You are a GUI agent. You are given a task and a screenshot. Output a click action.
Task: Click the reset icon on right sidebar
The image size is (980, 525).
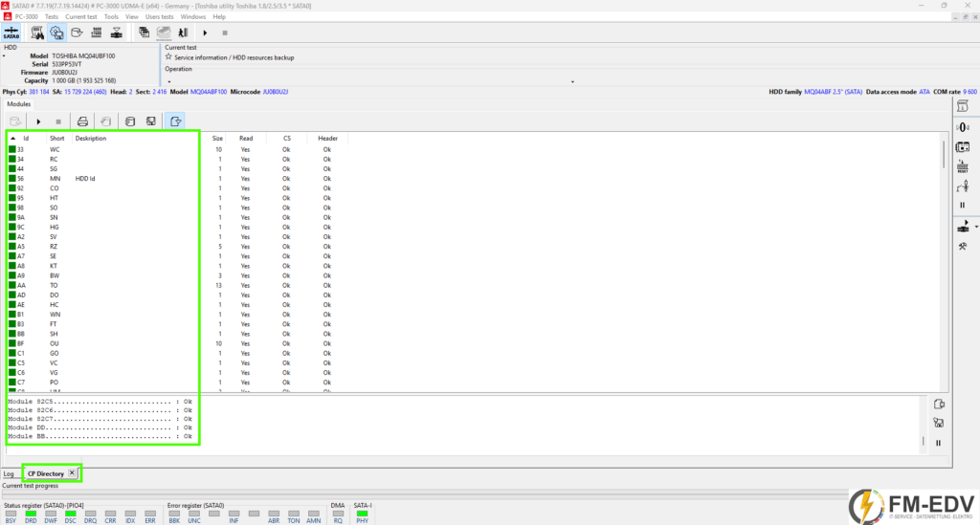963,166
